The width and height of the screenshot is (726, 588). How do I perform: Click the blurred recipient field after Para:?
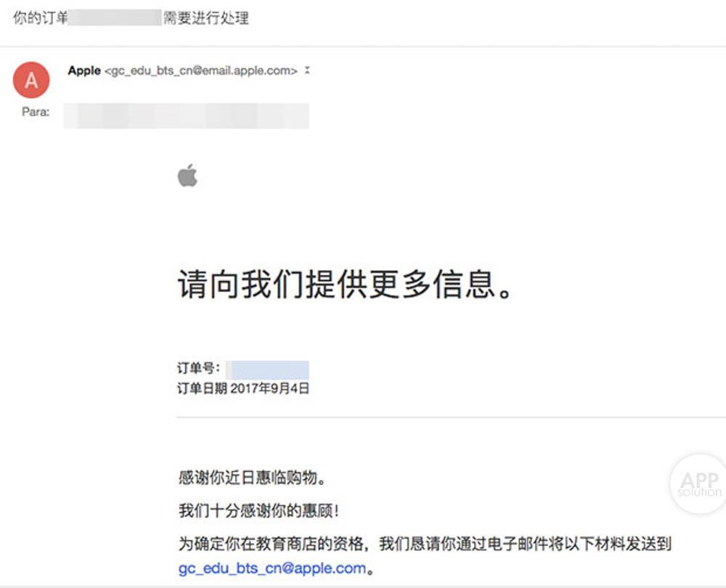[x=186, y=115]
